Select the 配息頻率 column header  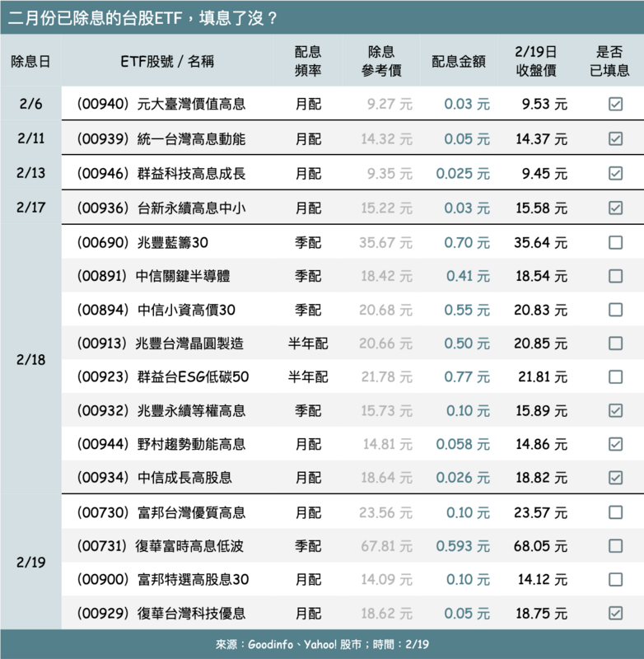308,61
